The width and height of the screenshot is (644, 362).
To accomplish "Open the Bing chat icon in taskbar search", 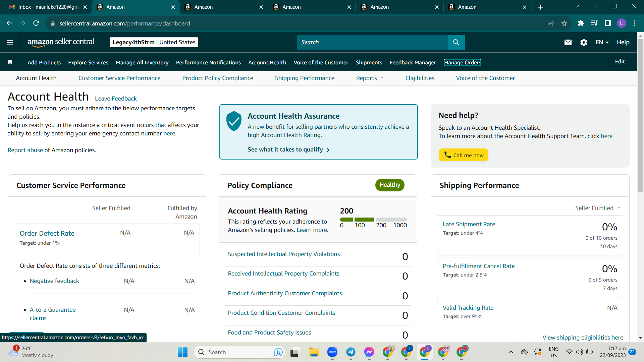I will pos(278,352).
